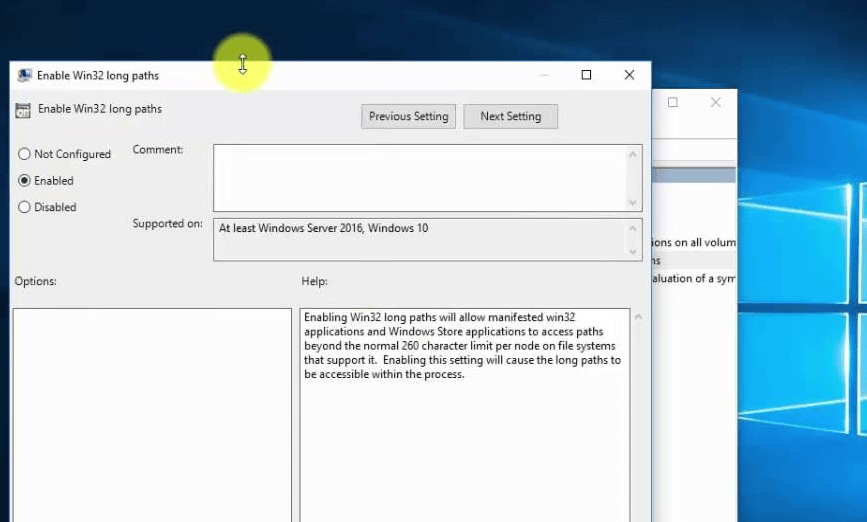The width and height of the screenshot is (867, 522).
Task: Click the Supported on box up arrow
Action: [x=633, y=228]
